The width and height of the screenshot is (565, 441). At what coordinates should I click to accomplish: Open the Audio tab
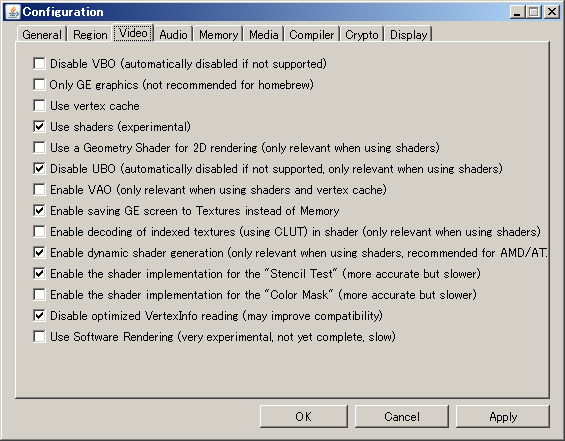[x=173, y=35]
